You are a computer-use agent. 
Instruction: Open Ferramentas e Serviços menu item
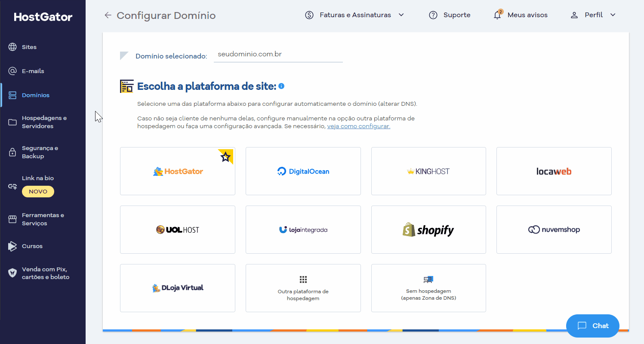(43, 219)
